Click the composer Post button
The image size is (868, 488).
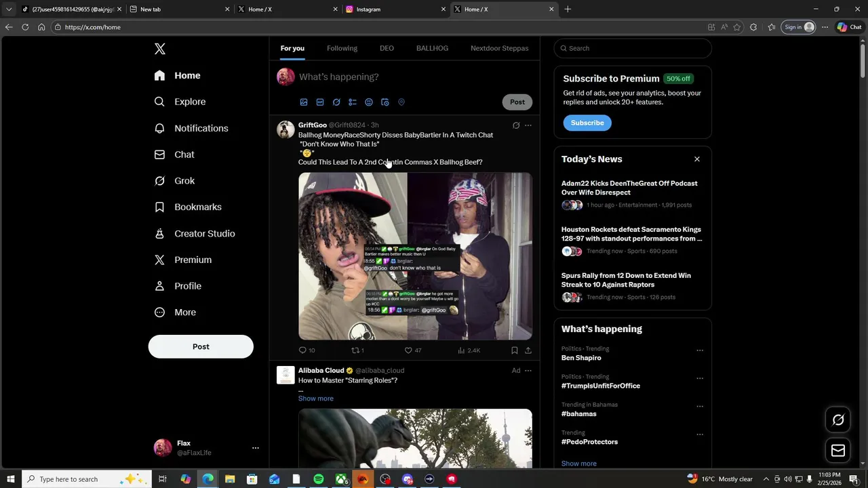coord(517,102)
